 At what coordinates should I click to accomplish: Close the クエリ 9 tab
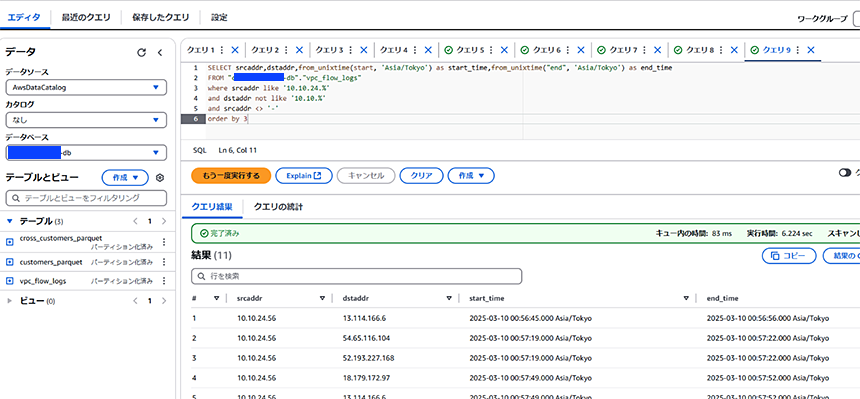click(811, 50)
